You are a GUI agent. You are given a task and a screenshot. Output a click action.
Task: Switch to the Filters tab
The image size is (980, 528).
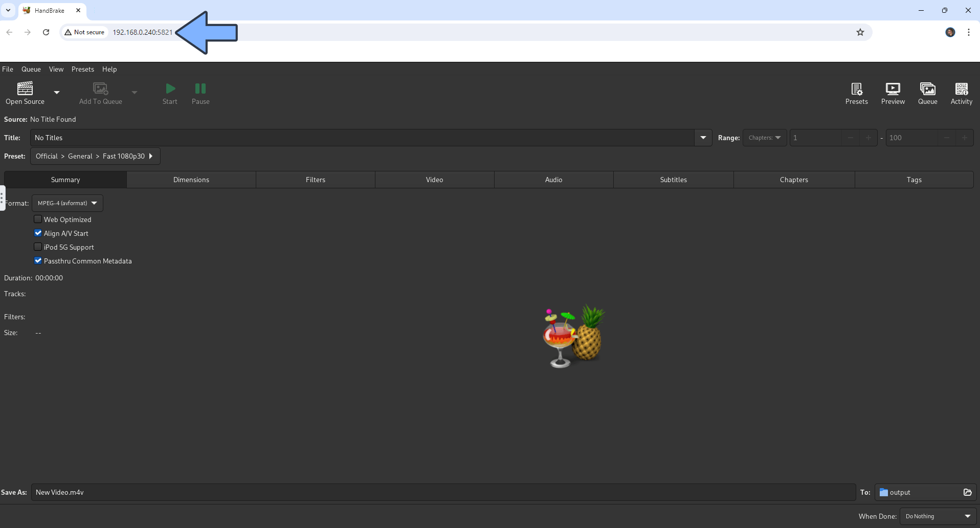(x=316, y=180)
